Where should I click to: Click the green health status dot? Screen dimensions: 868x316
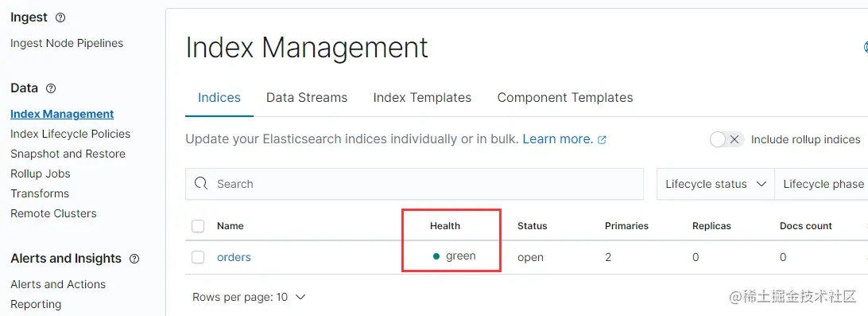coord(436,256)
